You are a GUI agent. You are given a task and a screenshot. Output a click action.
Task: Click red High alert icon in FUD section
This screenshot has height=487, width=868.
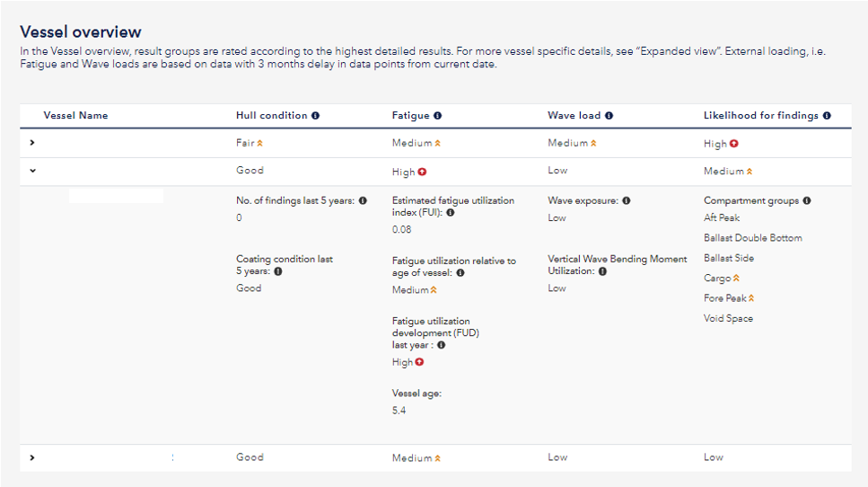coord(419,363)
